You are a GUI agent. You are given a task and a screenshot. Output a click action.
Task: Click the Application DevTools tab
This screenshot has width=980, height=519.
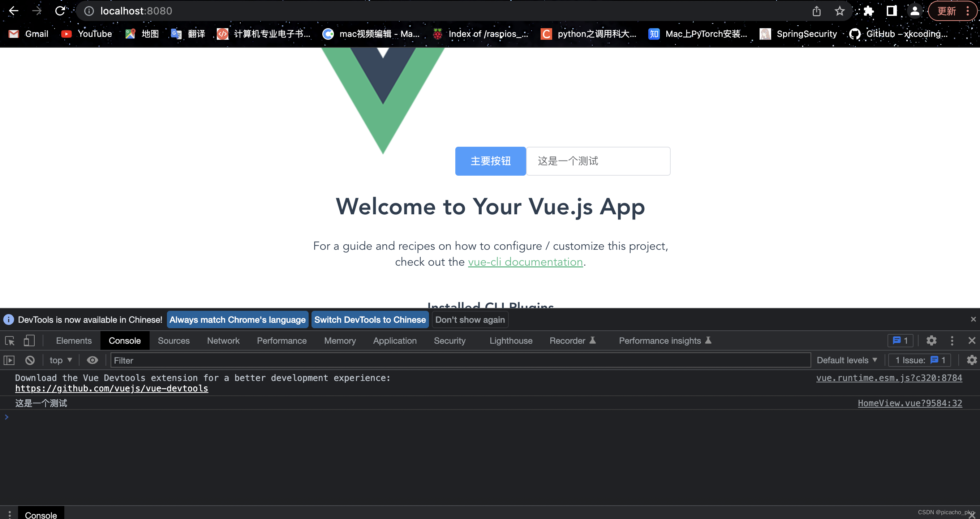[395, 340]
